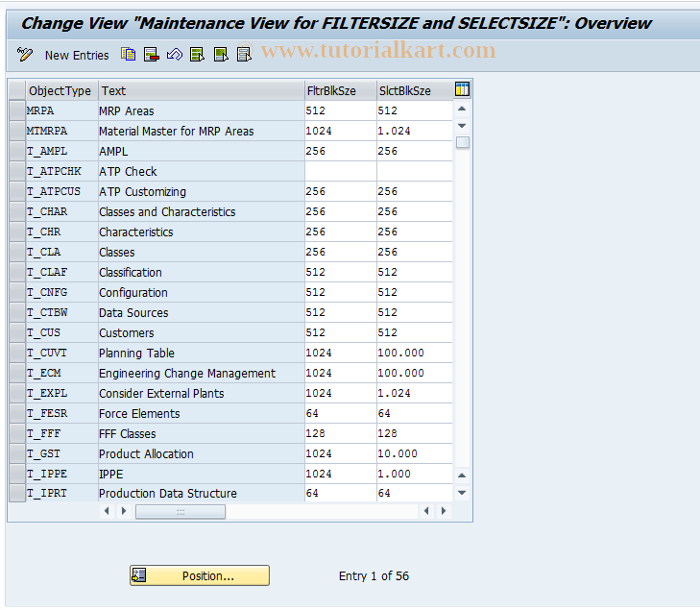700x610 pixels.
Task: Click the T_EXPL object type cell
Action: [x=62, y=393]
